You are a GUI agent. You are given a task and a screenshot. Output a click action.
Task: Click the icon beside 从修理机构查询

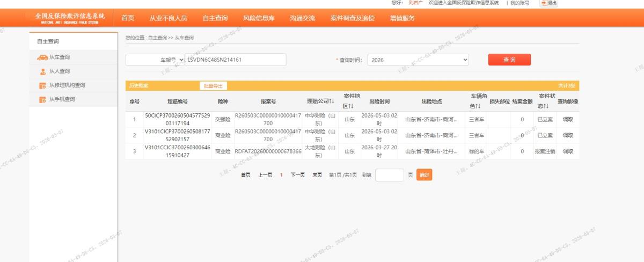coord(42,85)
